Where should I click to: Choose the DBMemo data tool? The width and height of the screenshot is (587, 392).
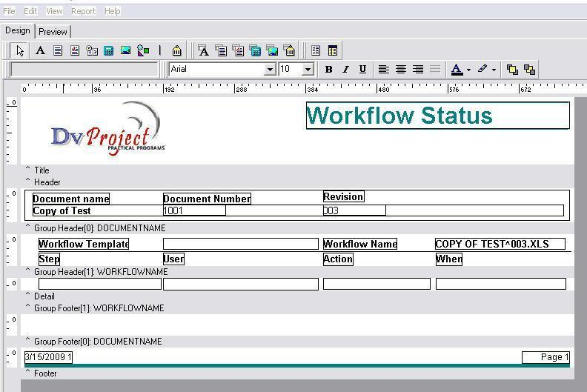tap(221, 50)
